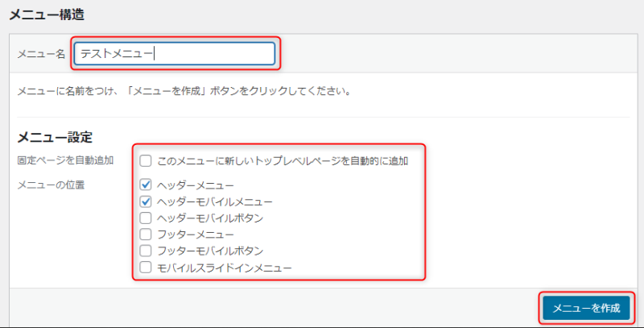Click the 固定ページを自動追加 label

coord(65,160)
